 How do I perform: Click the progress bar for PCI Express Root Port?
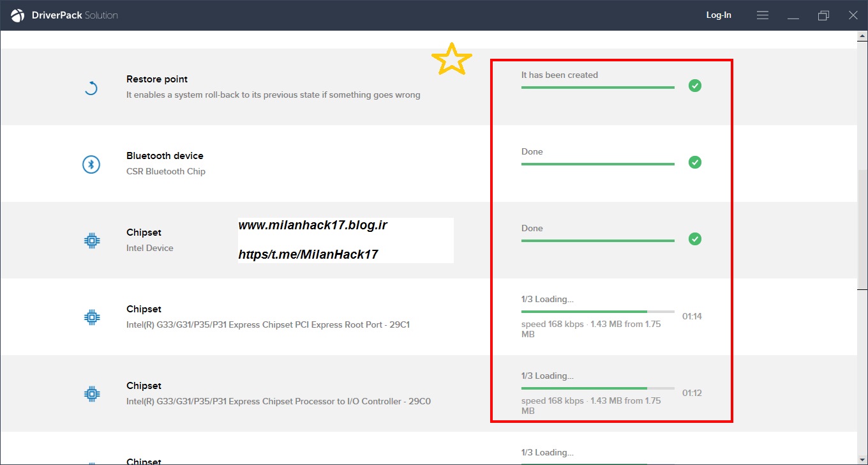pyautogui.click(x=598, y=312)
